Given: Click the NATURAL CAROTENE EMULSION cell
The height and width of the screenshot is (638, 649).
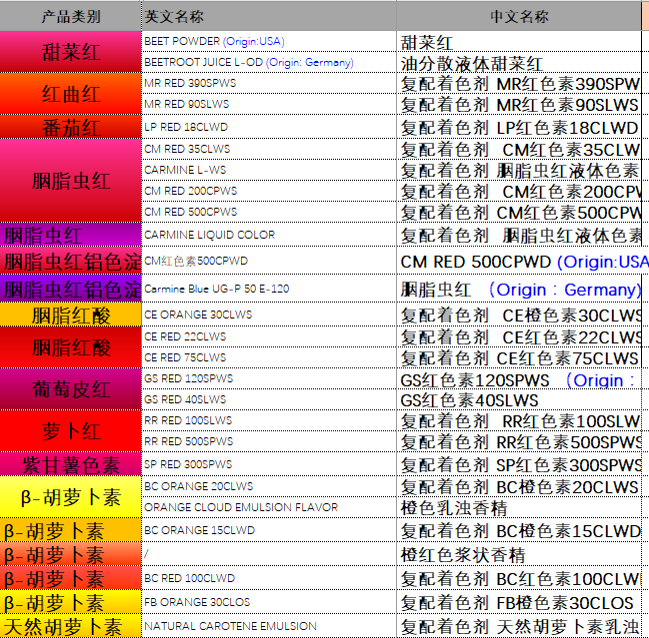Looking at the screenshot, I should click(x=269, y=626).
